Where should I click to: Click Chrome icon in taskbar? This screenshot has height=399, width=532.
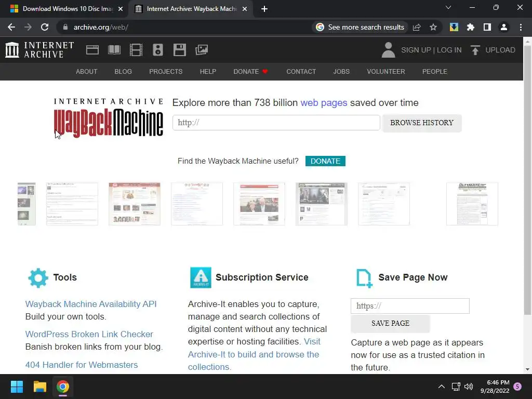[63, 387]
